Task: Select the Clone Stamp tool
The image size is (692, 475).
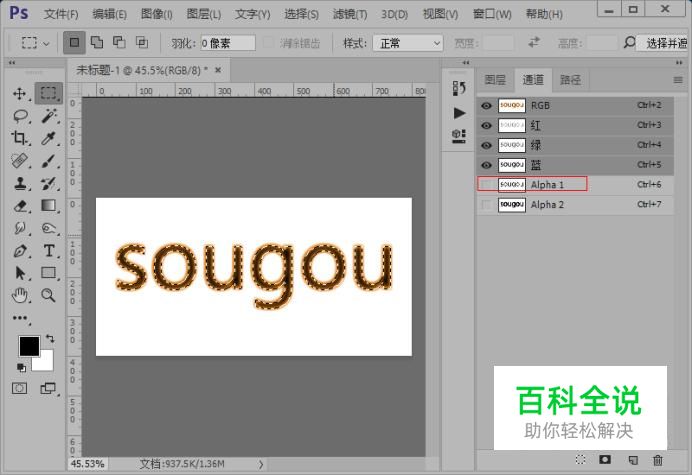Action: coord(20,183)
